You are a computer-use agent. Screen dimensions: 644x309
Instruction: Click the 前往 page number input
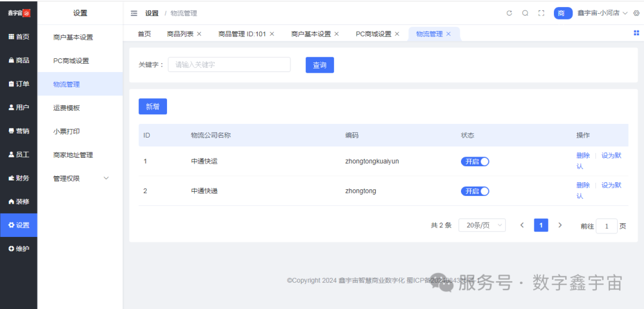point(606,226)
